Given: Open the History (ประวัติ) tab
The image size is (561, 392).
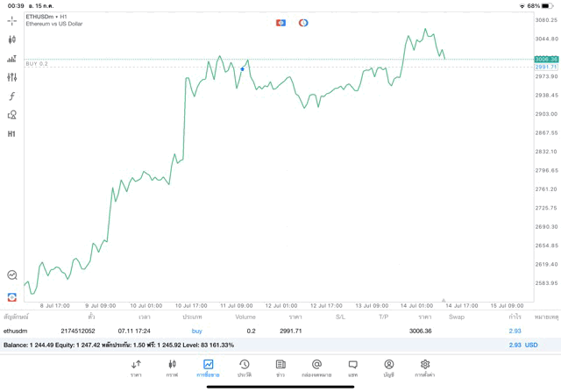Looking at the screenshot, I should pyautogui.click(x=245, y=367).
